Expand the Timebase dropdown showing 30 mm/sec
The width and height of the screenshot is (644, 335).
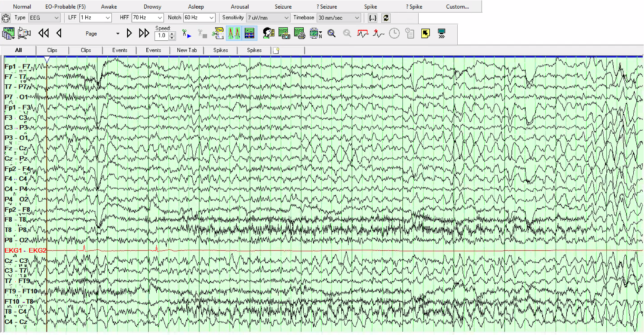339,18
